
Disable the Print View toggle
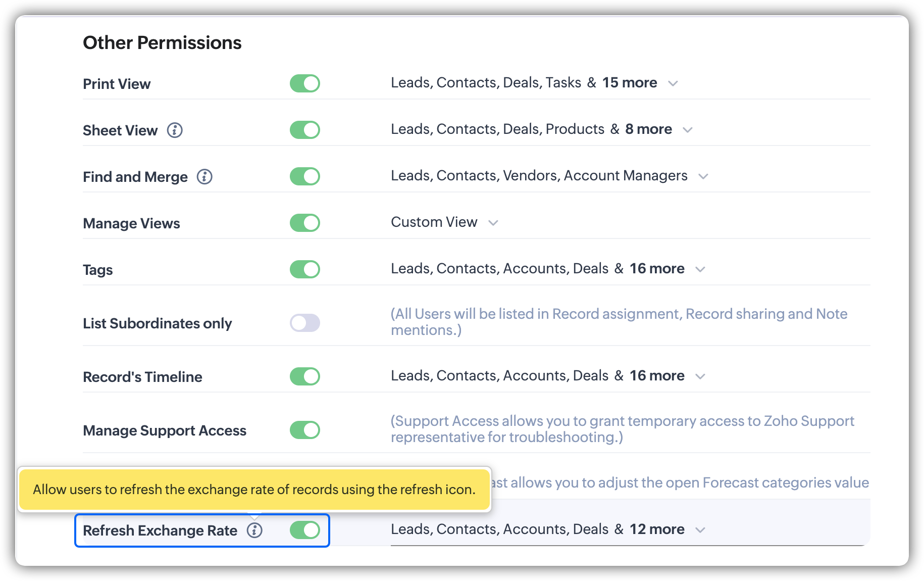click(305, 83)
